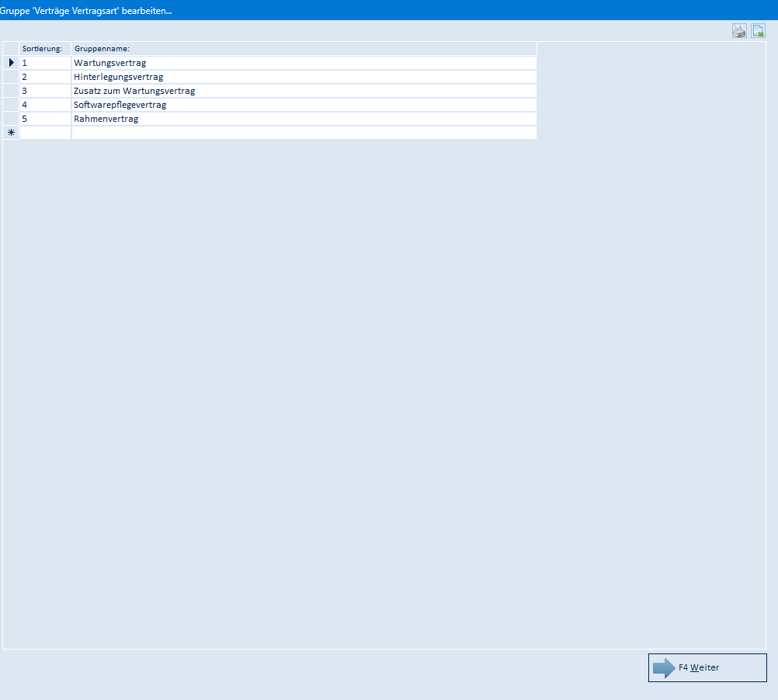Click sort value 1 for Wartungsvertrag

[x=45, y=63]
